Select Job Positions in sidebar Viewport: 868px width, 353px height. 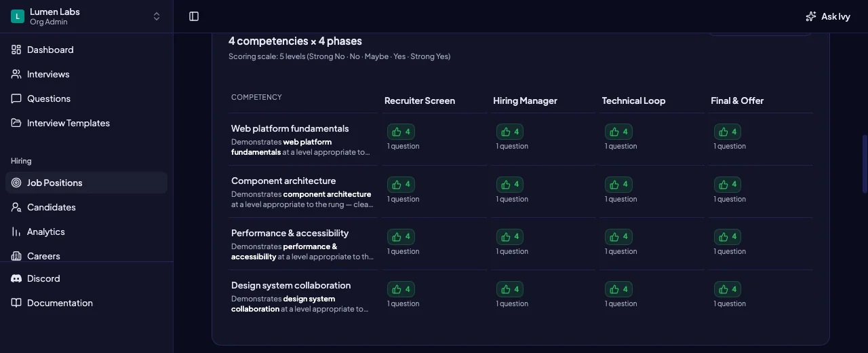point(86,183)
